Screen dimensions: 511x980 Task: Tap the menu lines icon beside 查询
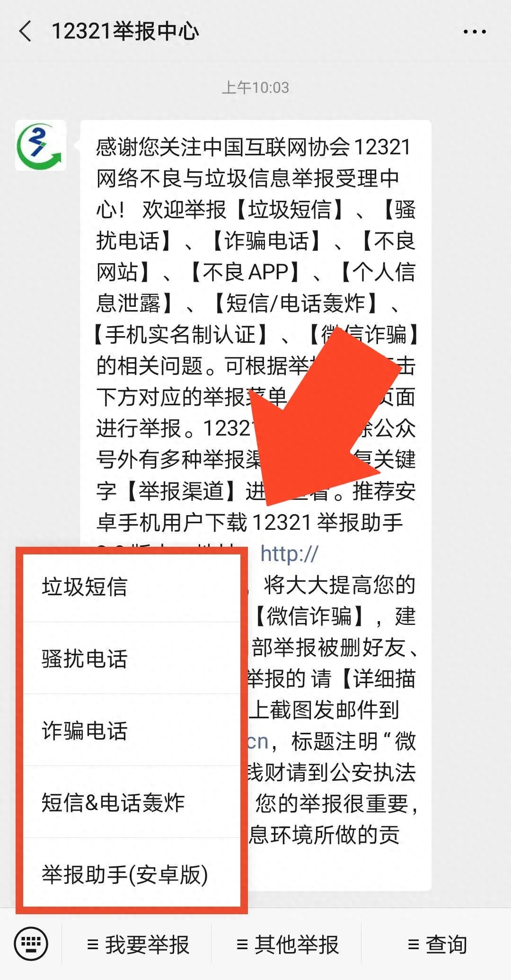pyautogui.click(x=414, y=945)
